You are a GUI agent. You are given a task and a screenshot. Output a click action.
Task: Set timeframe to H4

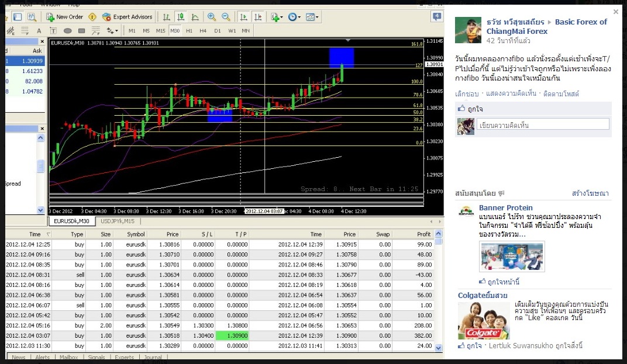[x=203, y=31]
